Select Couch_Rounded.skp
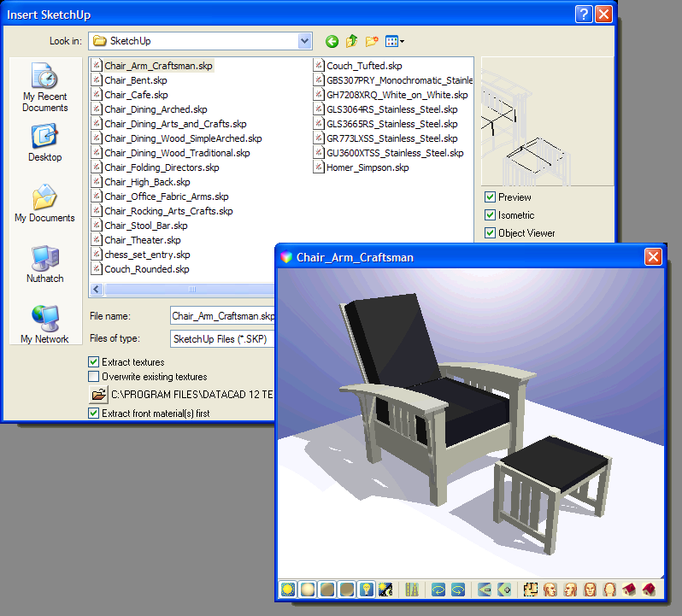Viewport: 682px width, 616px height. [x=141, y=269]
